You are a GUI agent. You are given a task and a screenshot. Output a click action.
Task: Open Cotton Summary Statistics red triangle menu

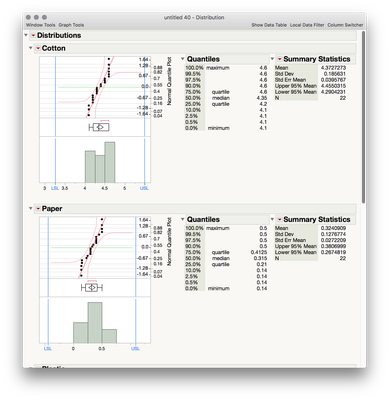[x=280, y=59]
